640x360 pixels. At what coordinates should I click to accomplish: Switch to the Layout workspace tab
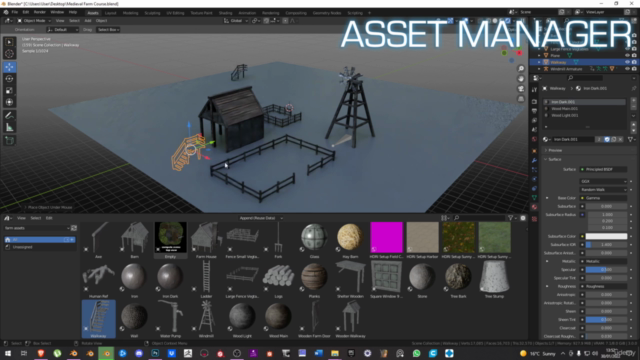111,13
